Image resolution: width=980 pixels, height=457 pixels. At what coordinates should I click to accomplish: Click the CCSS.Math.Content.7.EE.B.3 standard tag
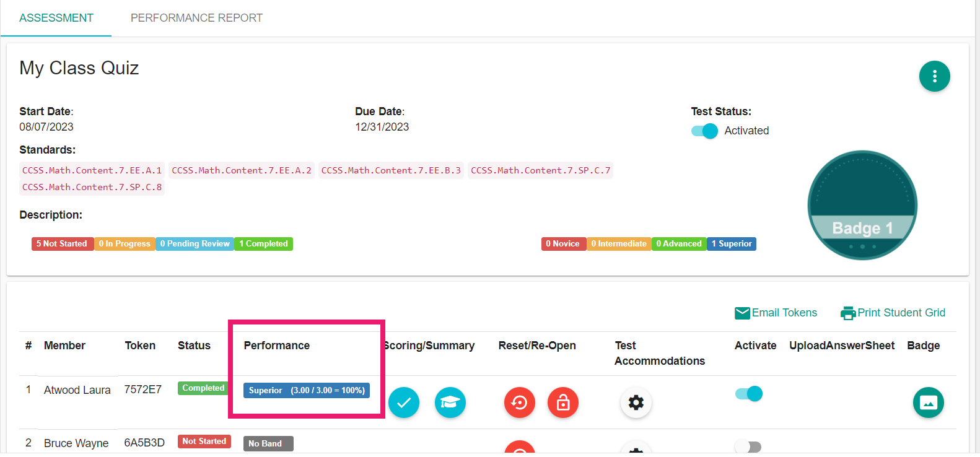pyautogui.click(x=391, y=170)
